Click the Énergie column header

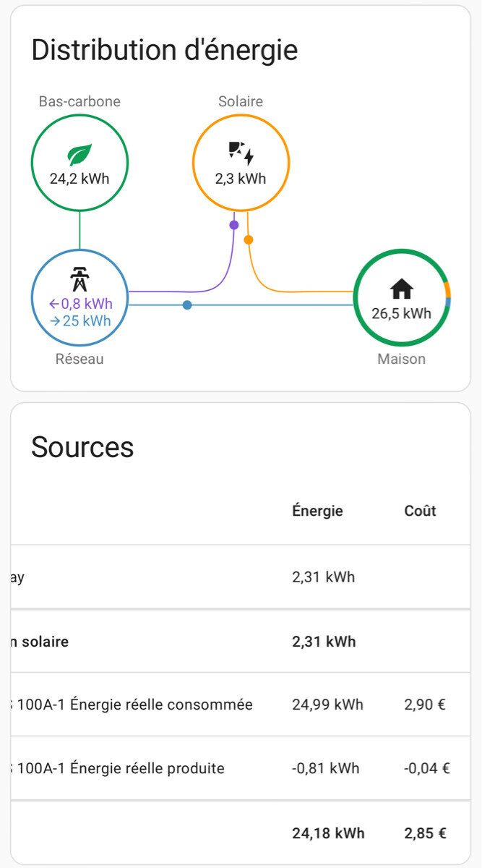[317, 511]
